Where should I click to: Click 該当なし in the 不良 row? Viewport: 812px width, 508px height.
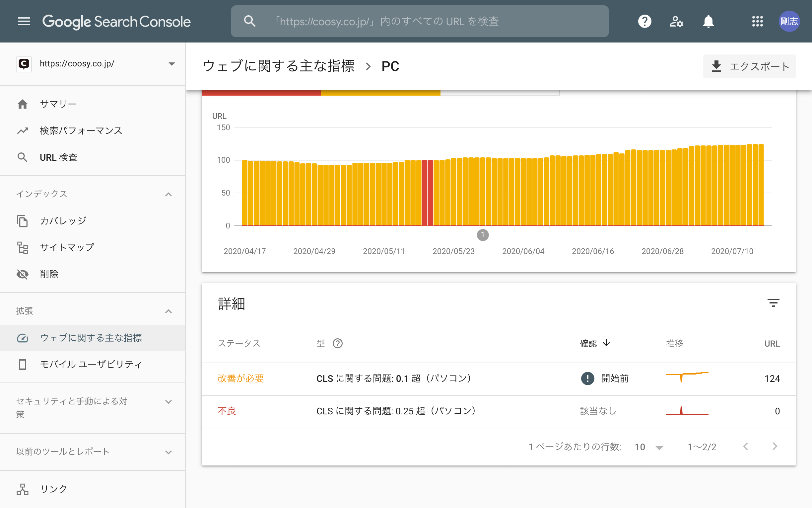pyautogui.click(x=598, y=411)
